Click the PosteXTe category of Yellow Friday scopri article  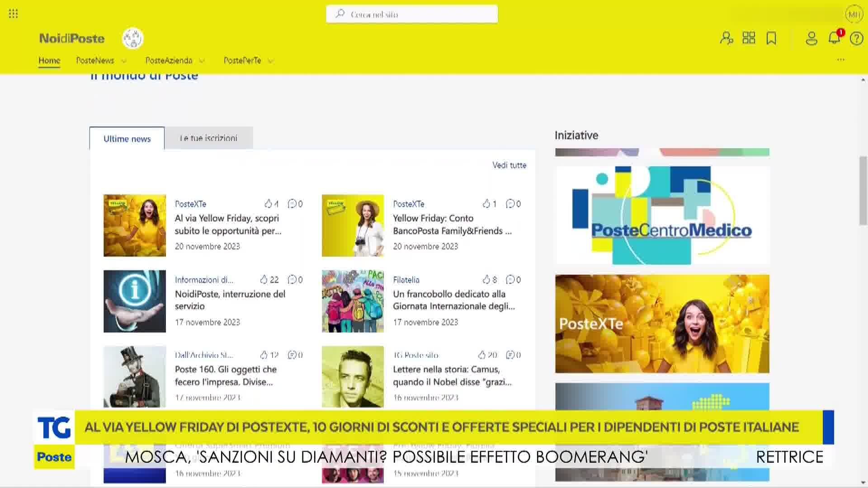click(190, 204)
